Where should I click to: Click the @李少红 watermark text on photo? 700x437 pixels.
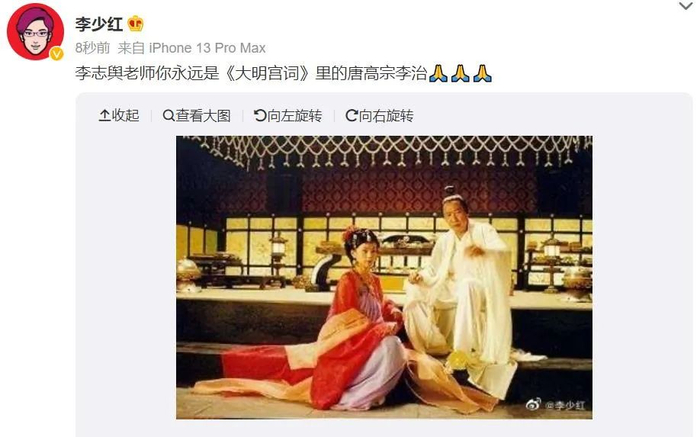pyautogui.click(x=565, y=405)
